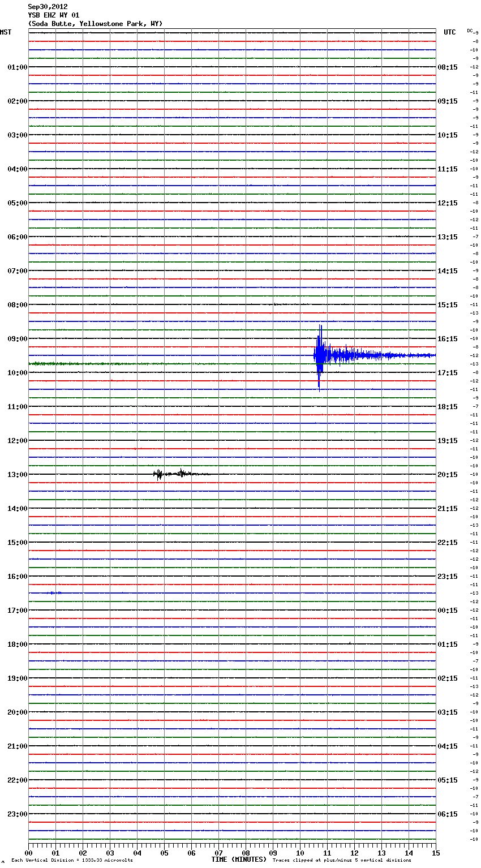Click the 09:00 MST time label

17,339
